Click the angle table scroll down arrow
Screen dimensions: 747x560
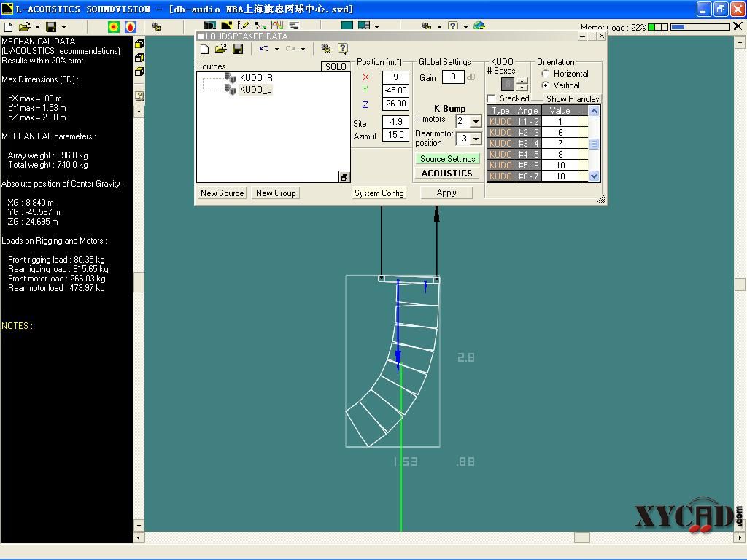pos(594,176)
